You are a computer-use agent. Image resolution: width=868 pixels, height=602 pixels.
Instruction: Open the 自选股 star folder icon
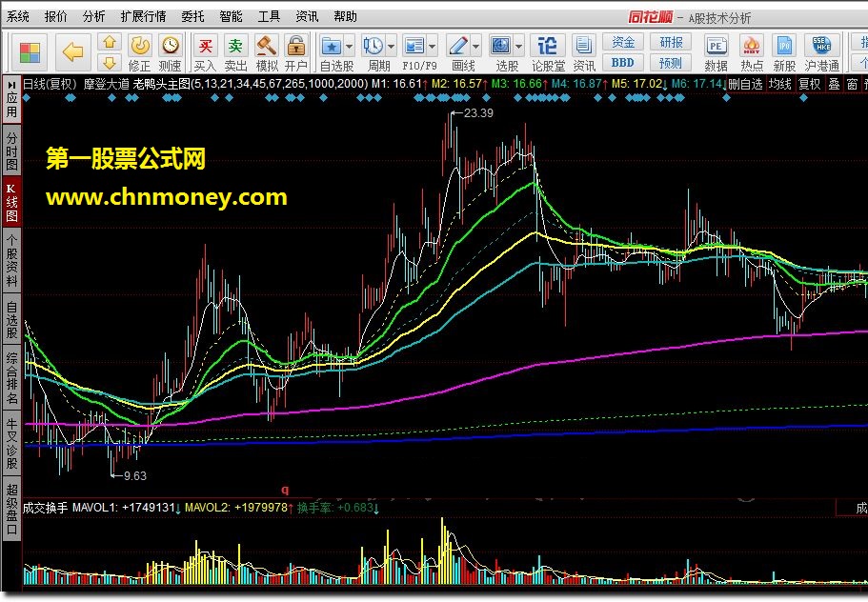point(332,46)
